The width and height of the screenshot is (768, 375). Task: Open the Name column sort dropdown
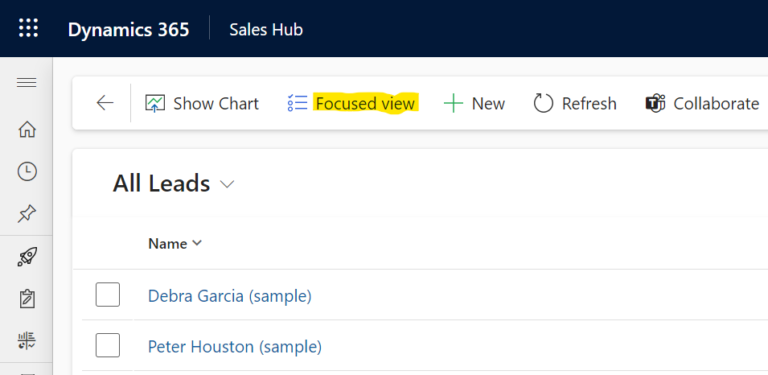pyautogui.click(x=197, y=243)
